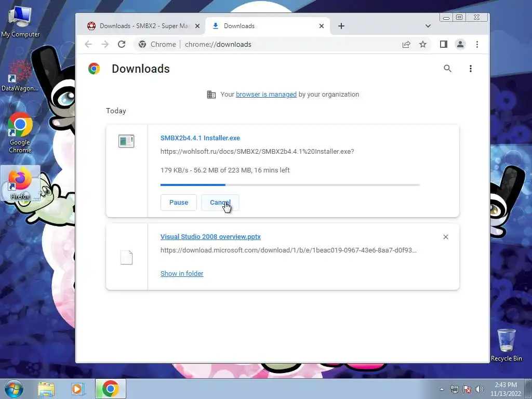532x399 pixels.
Task: Select the My Computer desktop icon
Action: (x=20, y=22)
